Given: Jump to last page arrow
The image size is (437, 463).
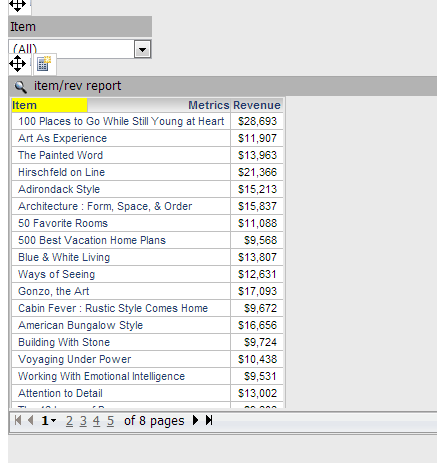Looking at the screenshot, I should point(209,420).
